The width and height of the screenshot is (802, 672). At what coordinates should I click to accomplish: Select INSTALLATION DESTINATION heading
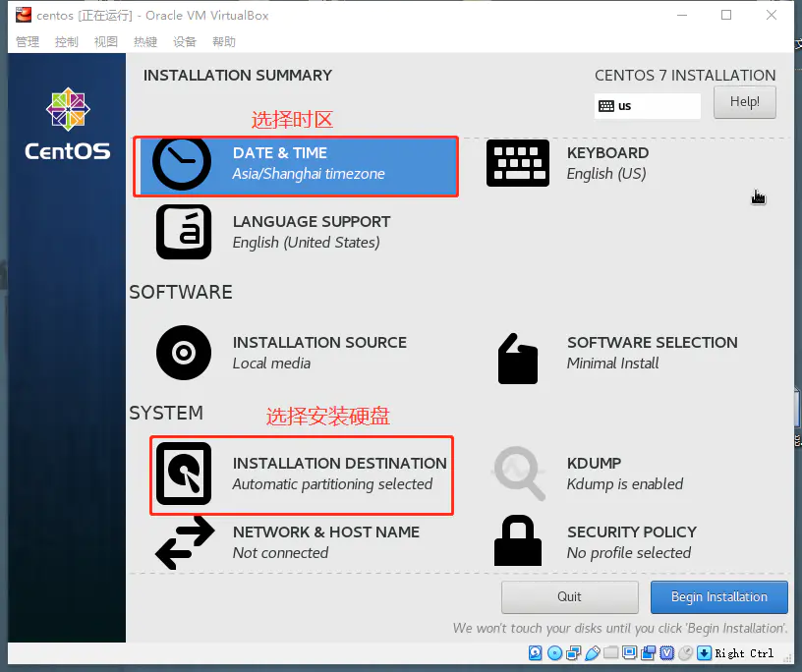click(x=340, y=463)
